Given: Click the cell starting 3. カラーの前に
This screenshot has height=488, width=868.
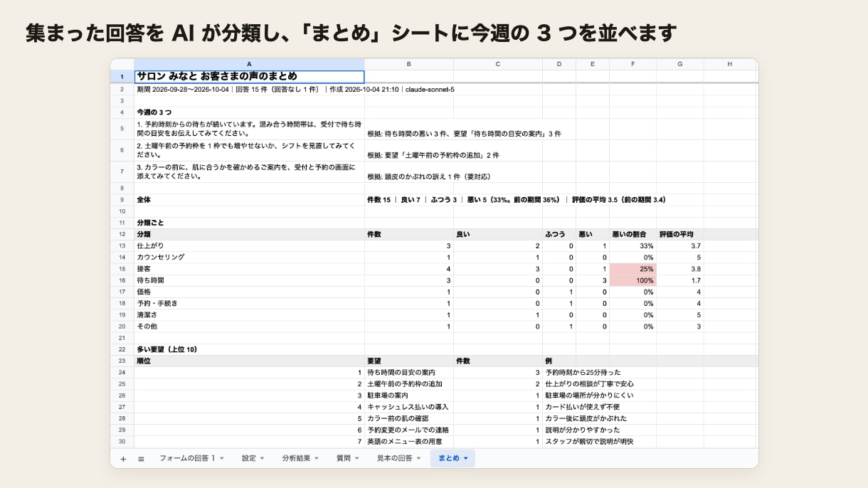Looking at the screenshot, I should coord(249,172).
